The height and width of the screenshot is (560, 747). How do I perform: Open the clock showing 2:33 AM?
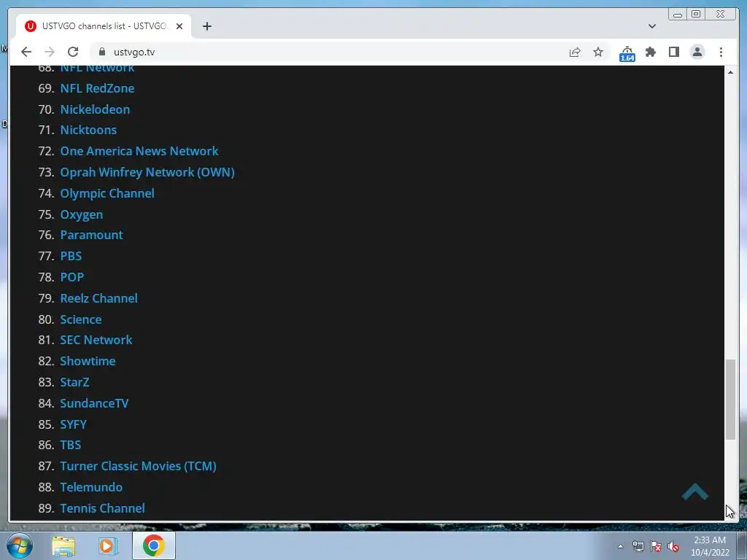[710, 546]
